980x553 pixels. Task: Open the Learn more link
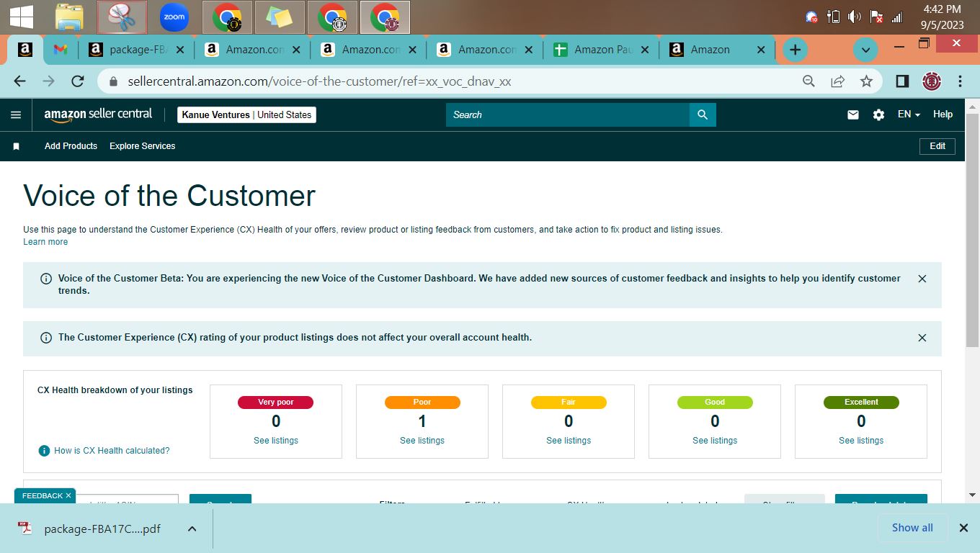45,242
